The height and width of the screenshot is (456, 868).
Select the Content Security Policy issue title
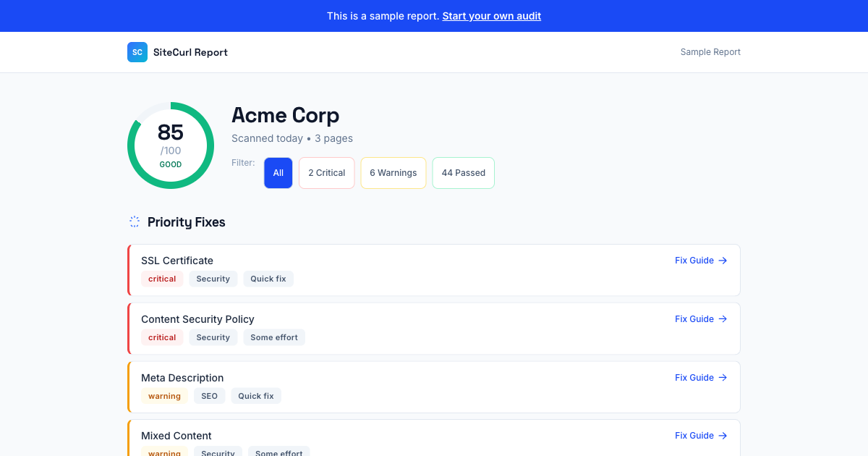(x=197, y=319)
